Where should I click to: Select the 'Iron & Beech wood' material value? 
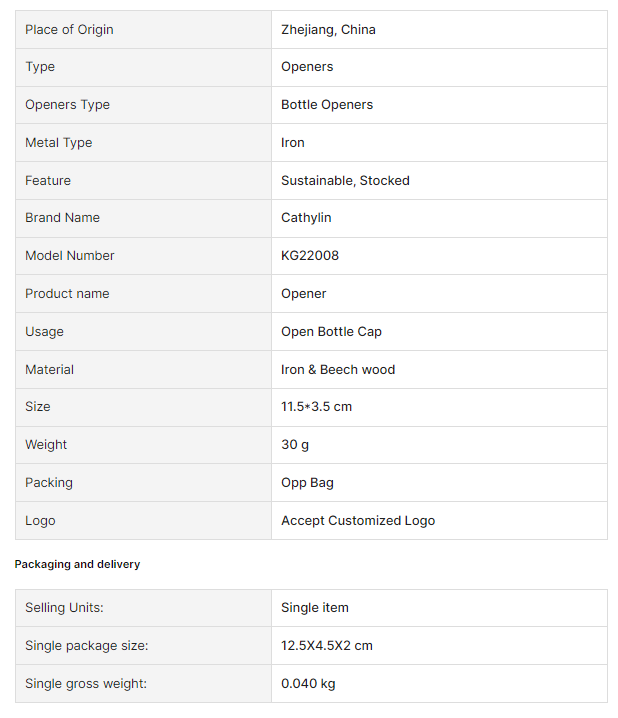(x=338, y=370)
